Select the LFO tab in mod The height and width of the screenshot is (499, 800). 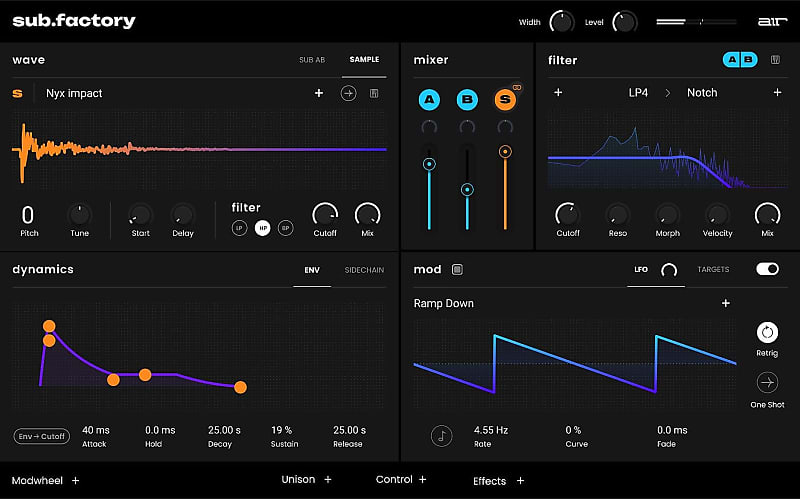pos(641,269)
